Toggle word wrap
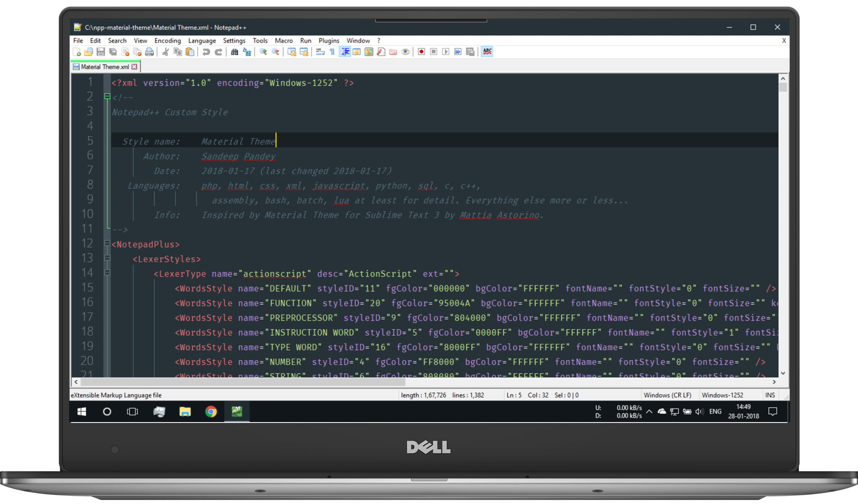The height and width of the screenshot is (504, 858). (x=320, y=52)
